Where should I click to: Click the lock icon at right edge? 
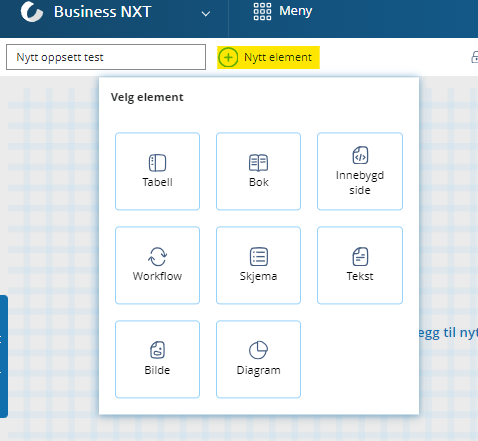475,57
